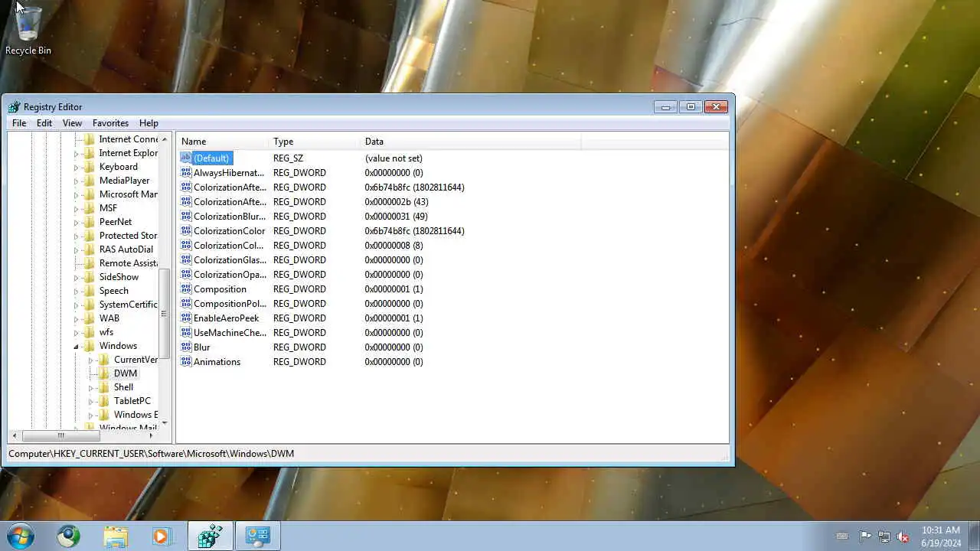Click the Blur DWORD value icon
The image size is (980, 551).
coord(186,347)
